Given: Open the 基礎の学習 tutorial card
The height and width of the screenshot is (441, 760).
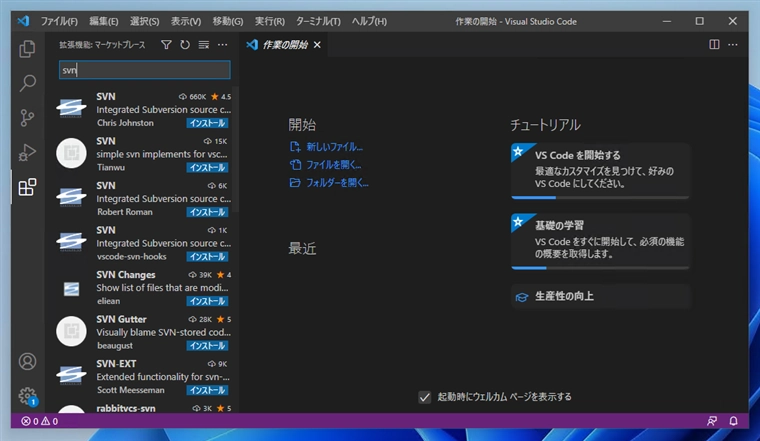Looking at the screenshot, I should [x=600, y=241].
